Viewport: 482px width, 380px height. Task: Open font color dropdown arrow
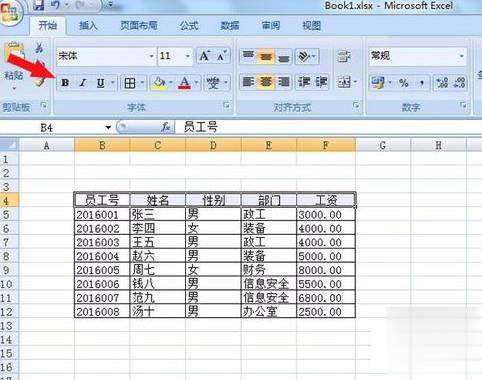(197, 83)
